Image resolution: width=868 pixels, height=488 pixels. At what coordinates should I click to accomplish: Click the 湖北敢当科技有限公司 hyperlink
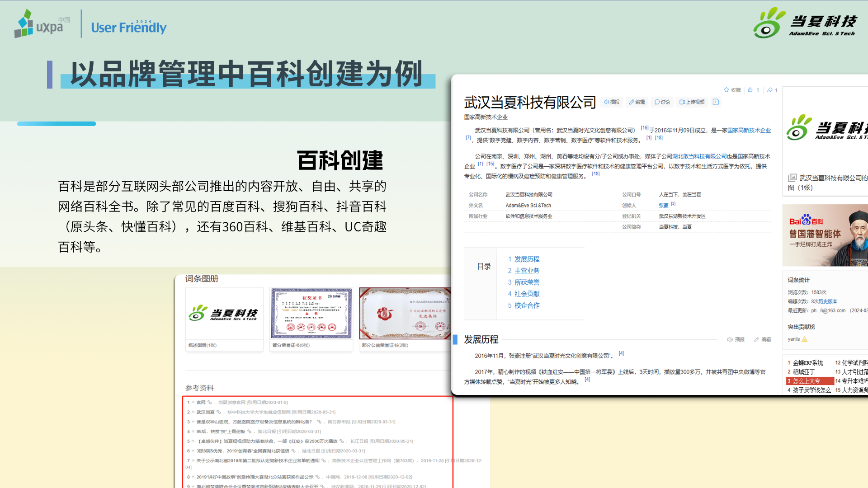tap(699, 156)
